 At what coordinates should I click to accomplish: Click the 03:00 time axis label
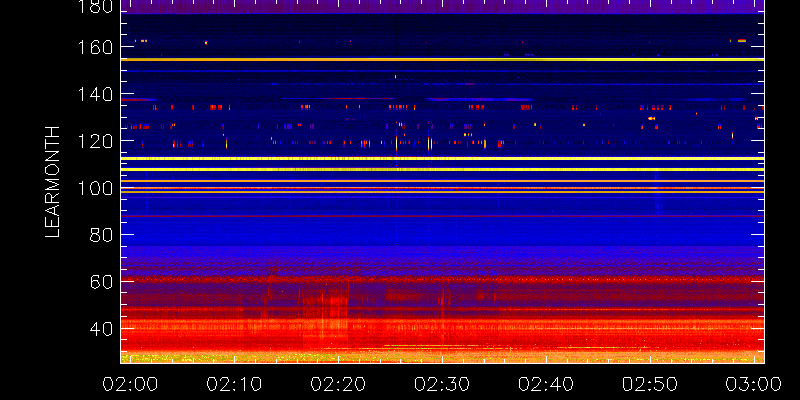tap(754, 384)
